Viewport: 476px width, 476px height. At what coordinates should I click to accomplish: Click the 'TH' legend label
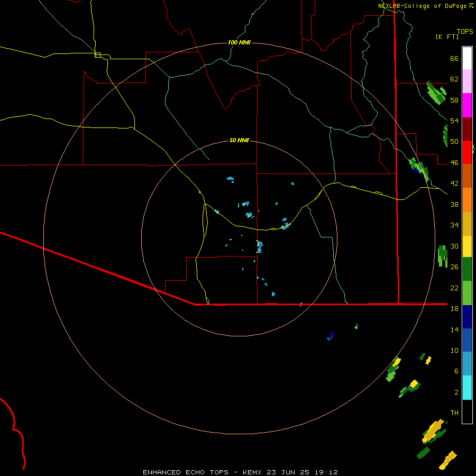[454, 413]
